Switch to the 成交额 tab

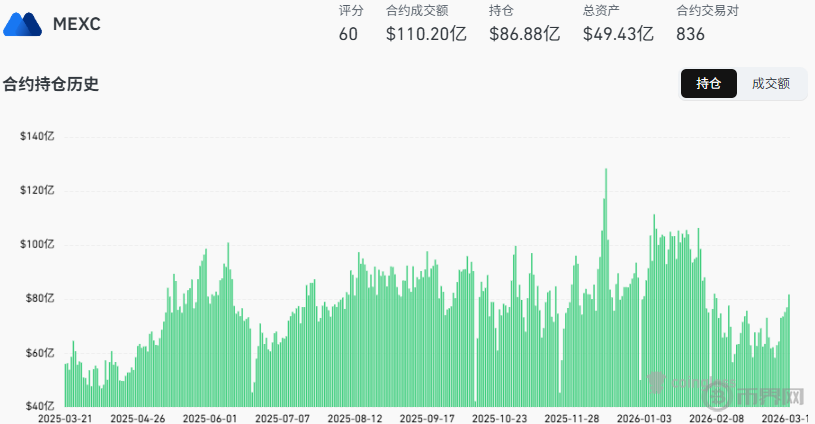[x=771, y=84]
